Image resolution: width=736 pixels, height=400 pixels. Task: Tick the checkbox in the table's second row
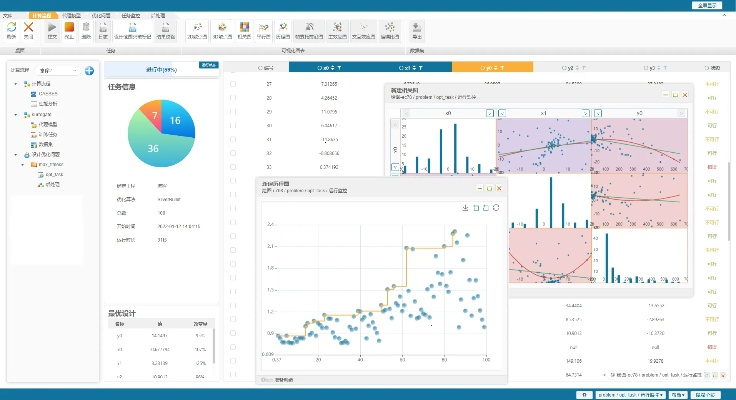(233, 99)
